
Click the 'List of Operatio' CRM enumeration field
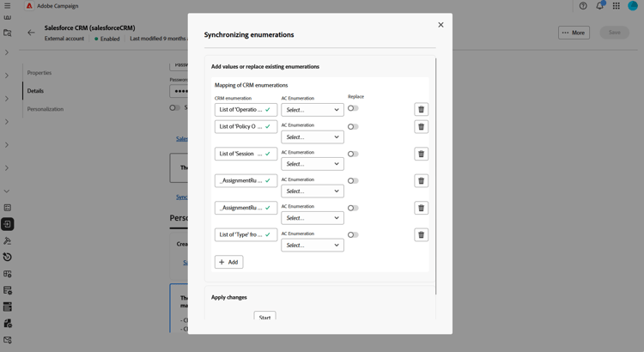tap(246, 110)
